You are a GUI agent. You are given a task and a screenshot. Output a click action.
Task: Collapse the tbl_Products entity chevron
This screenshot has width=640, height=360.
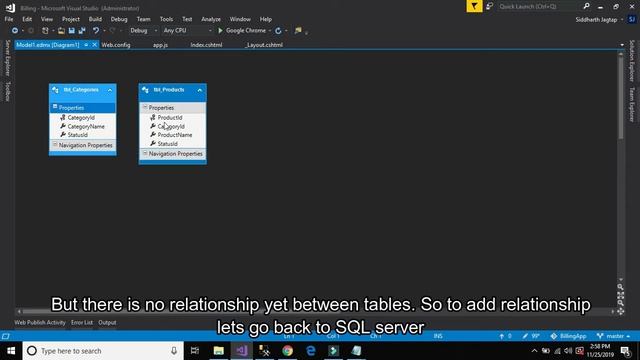point(200,90)
